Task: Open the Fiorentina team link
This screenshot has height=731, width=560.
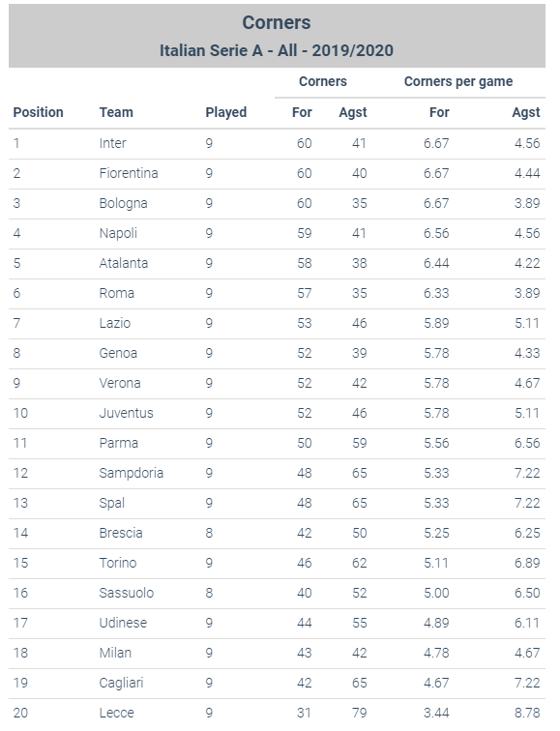Action: pyautogui.click(x=129, y=173)
